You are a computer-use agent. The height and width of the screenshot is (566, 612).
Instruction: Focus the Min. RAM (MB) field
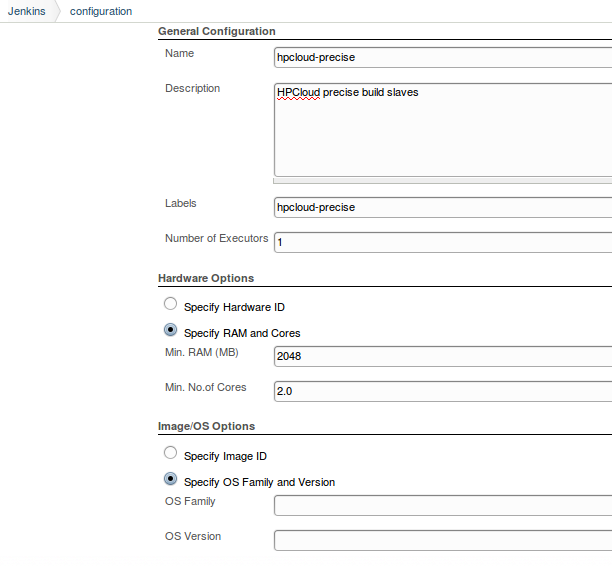coord(442,357)
